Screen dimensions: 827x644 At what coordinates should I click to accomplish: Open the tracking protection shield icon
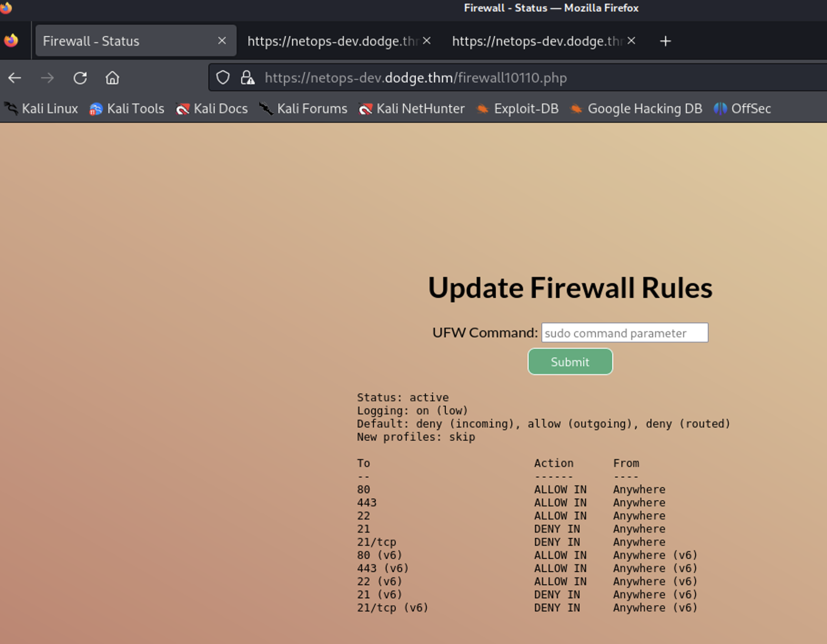[x=223, y=78]
